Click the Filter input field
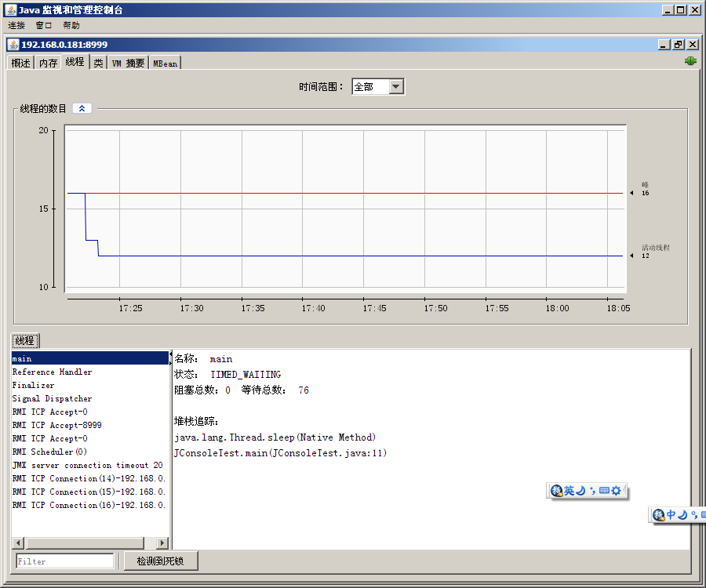The width and height of the screenshot is (706, 588). (65, 561)
